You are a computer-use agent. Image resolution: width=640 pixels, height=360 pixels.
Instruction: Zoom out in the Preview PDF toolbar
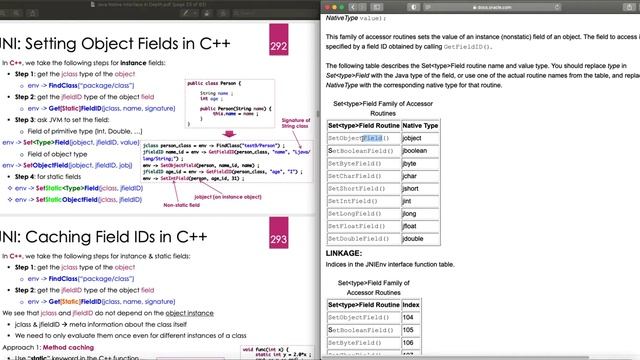point(2,13)
